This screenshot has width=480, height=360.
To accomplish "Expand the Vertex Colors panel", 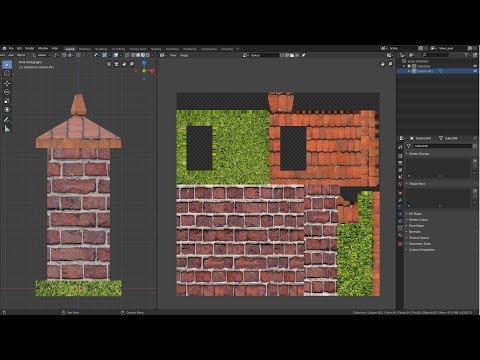I will (418, 220).
